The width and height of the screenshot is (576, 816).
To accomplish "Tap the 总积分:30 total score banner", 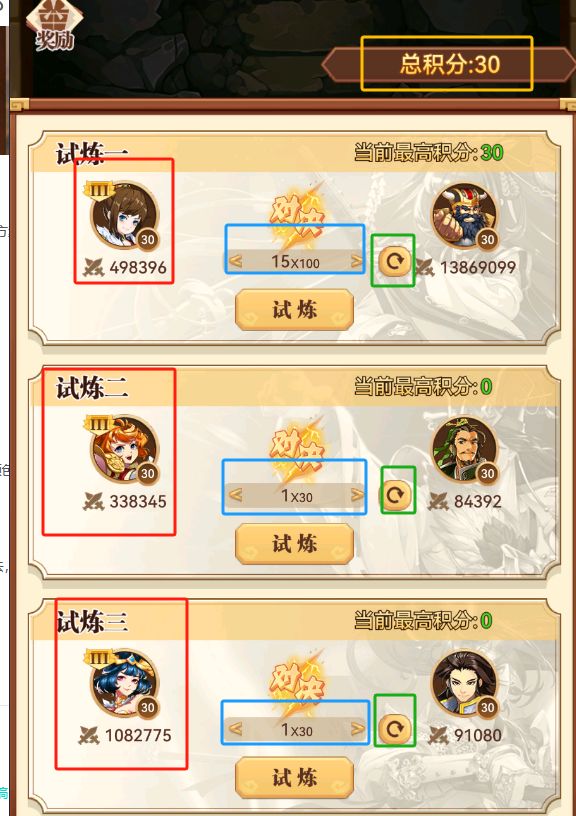I will click(x=449, y=64).
